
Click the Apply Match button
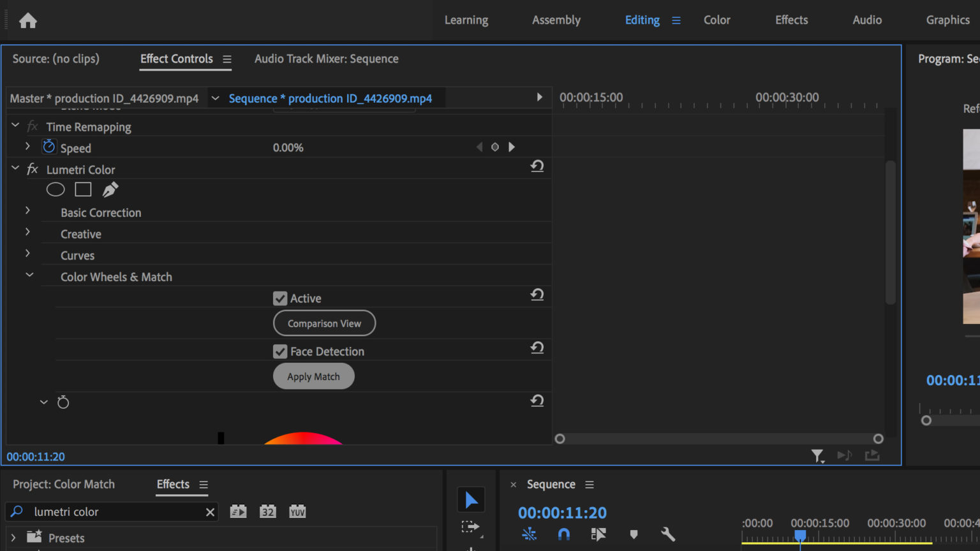(x=313, y=376)
